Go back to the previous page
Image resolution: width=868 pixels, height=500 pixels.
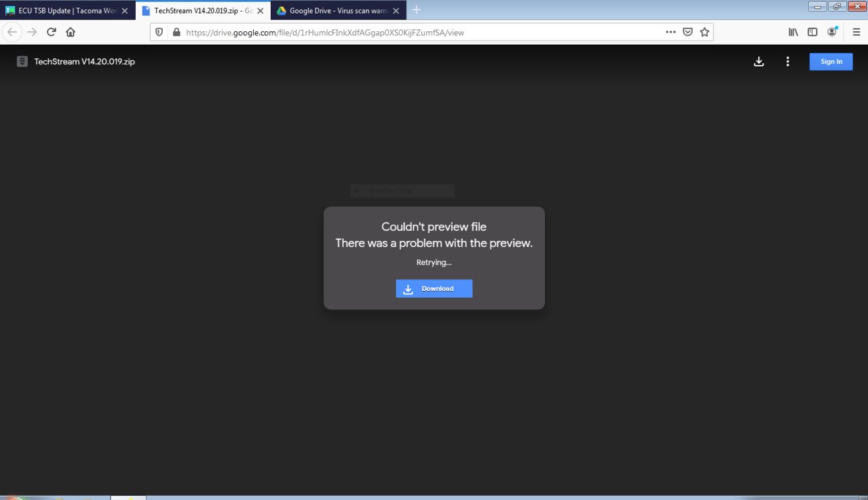coord(12,32)
